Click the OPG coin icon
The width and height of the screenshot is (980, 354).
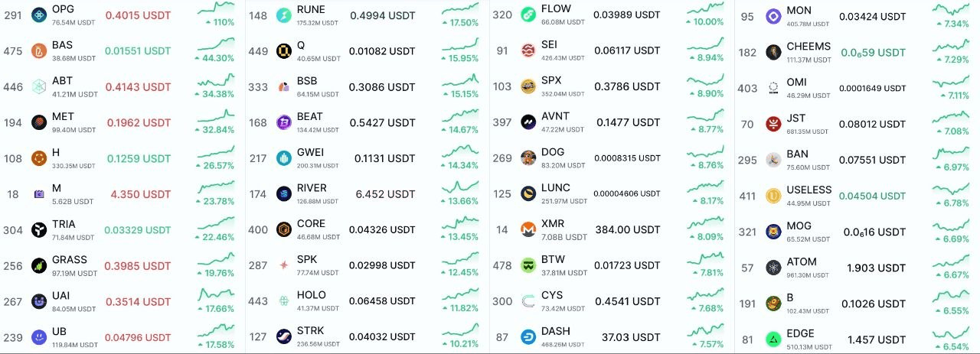39,15
